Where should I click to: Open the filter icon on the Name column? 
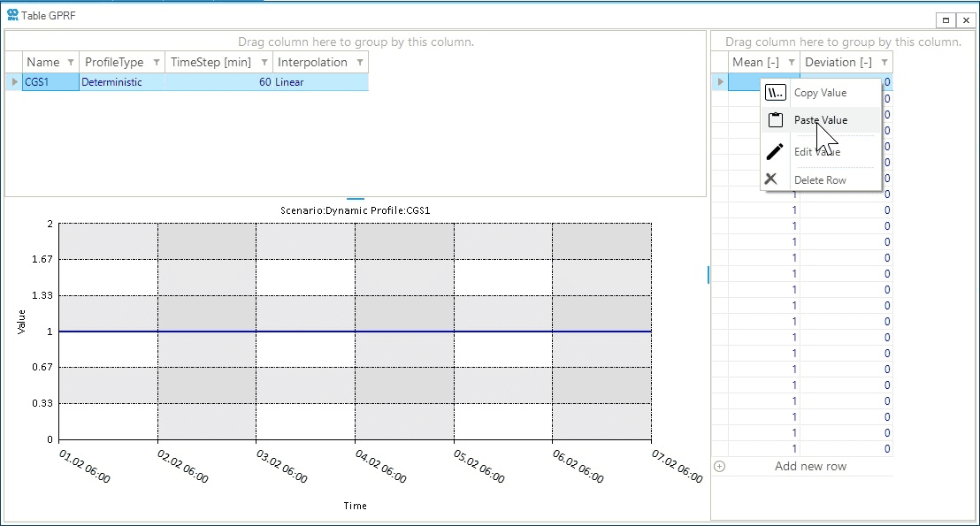[70, 62]
